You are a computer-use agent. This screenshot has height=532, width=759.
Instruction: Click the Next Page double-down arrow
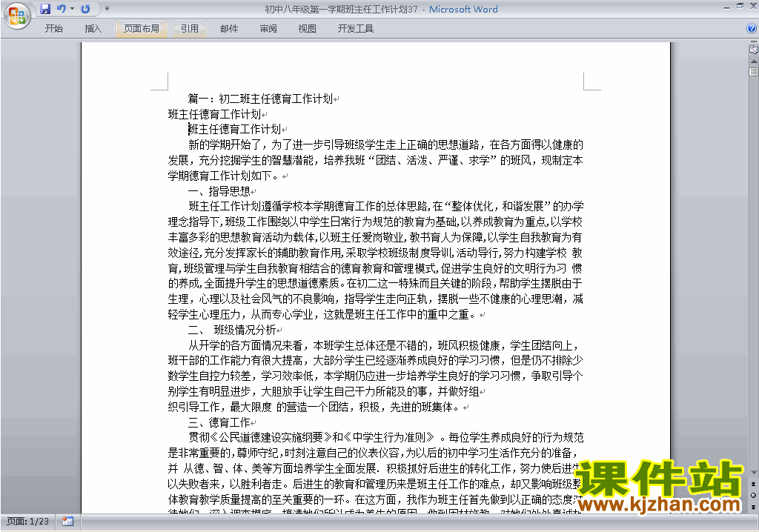pos(754,507)
